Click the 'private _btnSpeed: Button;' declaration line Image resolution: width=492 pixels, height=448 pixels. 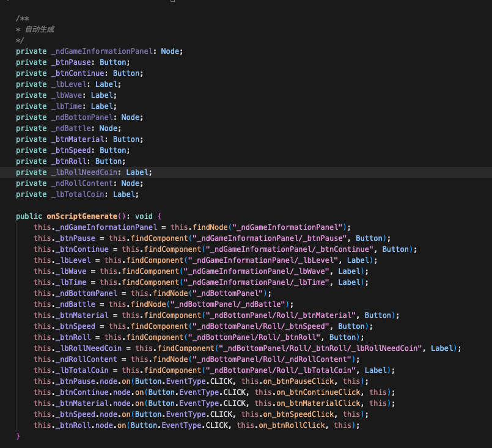[x=73, y=150]
